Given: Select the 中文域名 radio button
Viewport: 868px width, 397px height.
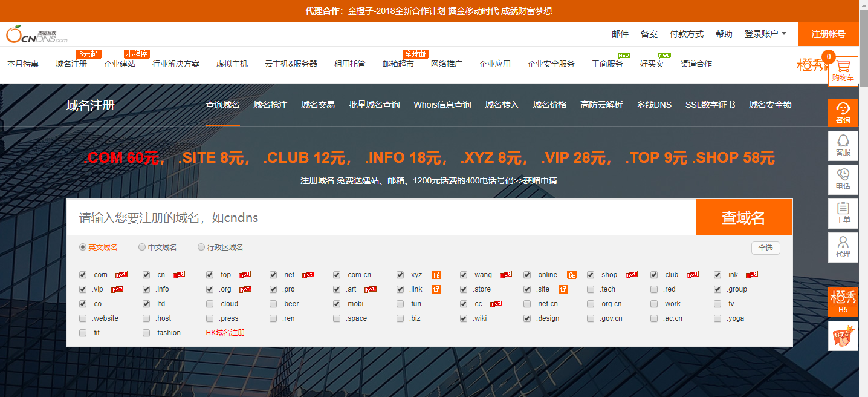Looking at the screenshot, I should 142,248.
